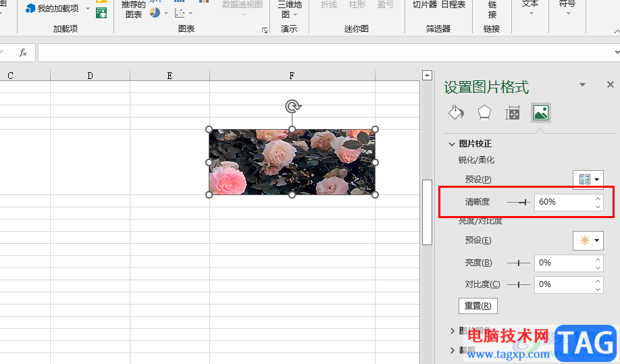This screenshot has height=364, width=620.
Task: Open Fill & Line tab in format pane
Action: (456, 113)
